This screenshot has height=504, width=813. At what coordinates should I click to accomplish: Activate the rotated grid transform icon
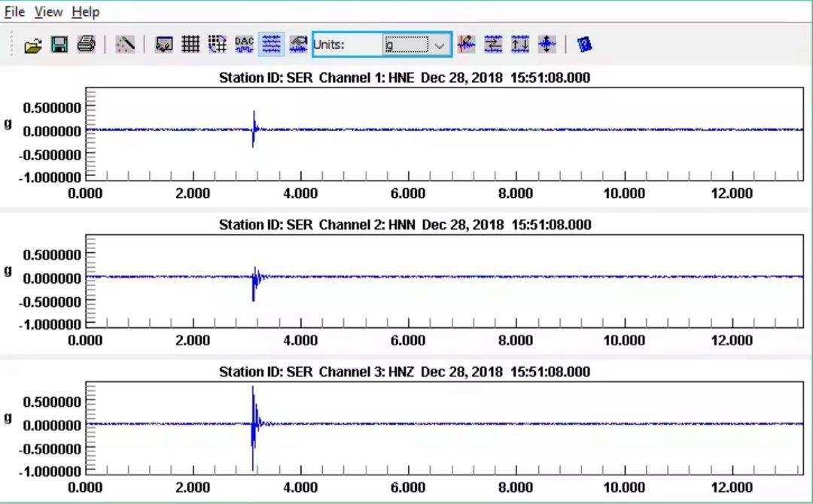[x=217, y=44]
